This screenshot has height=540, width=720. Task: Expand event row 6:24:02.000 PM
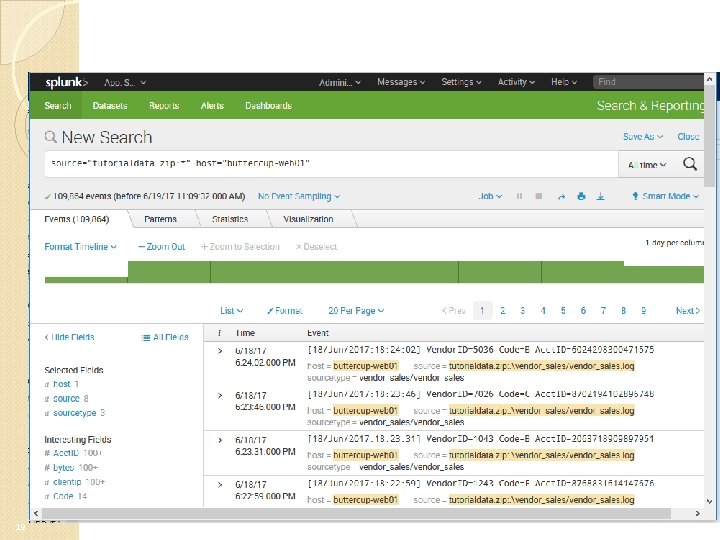pos(220,351)
